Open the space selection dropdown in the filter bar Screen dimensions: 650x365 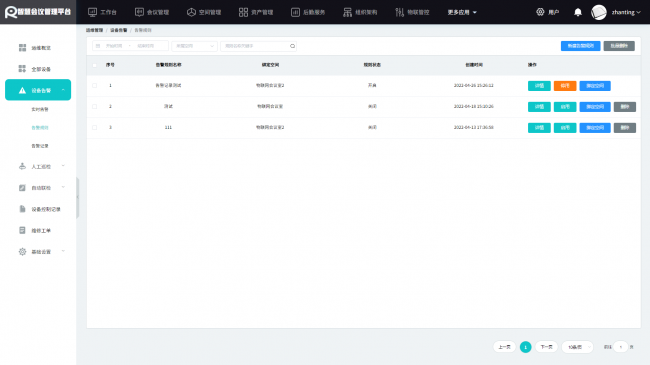[194, 46]
